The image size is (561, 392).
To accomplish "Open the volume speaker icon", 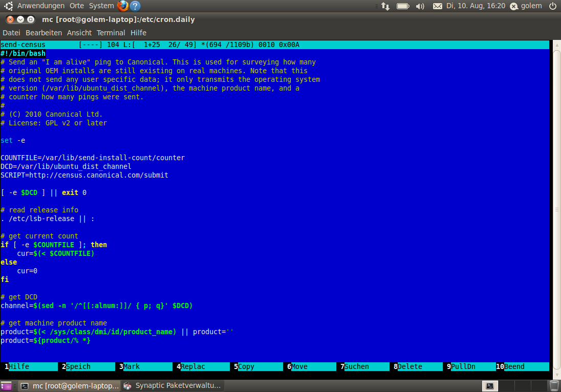I will coord(420,6).
